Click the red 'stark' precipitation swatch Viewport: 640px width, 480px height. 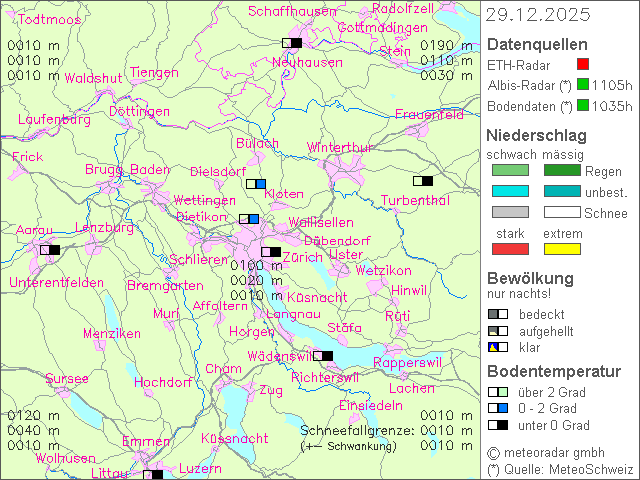(x=510, y=248)
